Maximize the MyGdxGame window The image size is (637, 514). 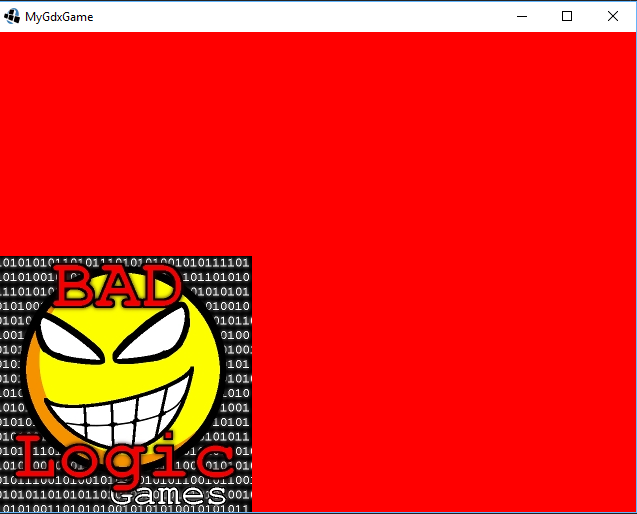(x=567, y=17)
